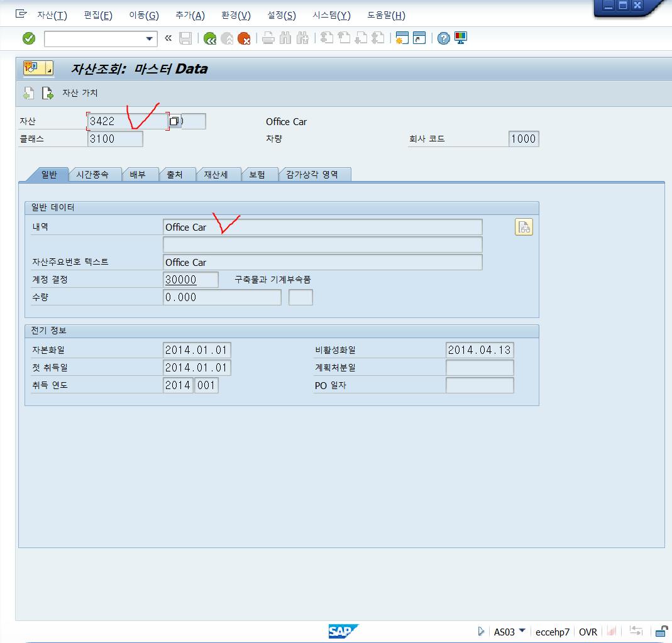Screen dimensions: 672x643
Task: Click the OVR insert mode indicator
Action: pyautogui.click(x=588, y=632)
